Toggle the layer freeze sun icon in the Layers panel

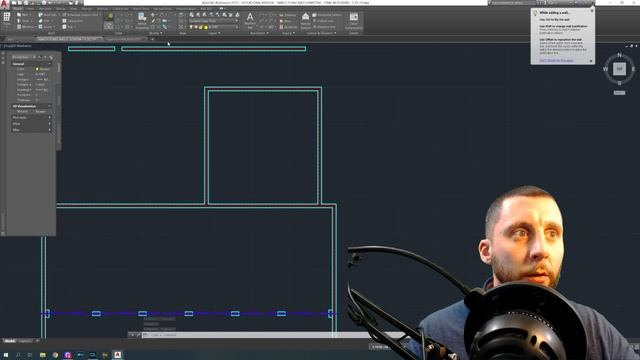tap(196, 27)
